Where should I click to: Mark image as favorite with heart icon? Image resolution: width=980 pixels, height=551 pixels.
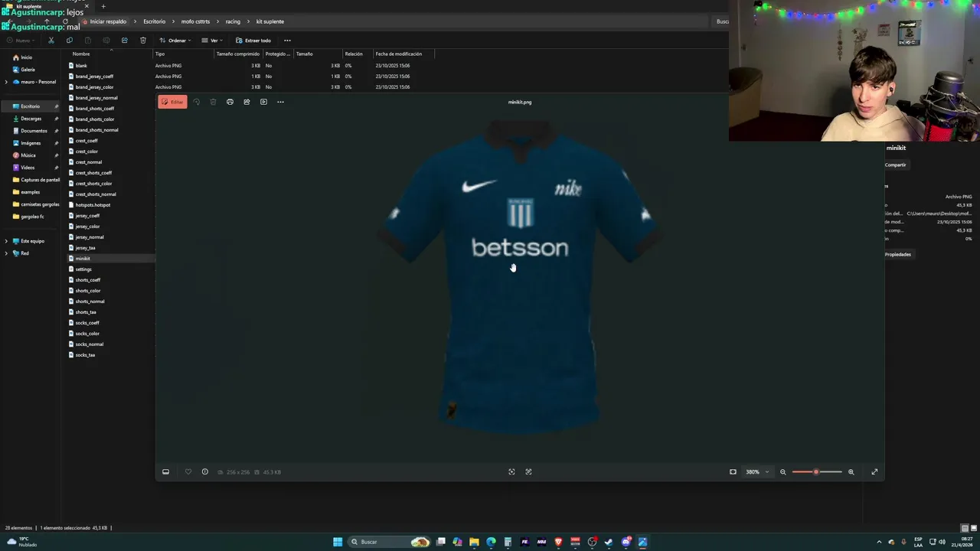point(188,471)
